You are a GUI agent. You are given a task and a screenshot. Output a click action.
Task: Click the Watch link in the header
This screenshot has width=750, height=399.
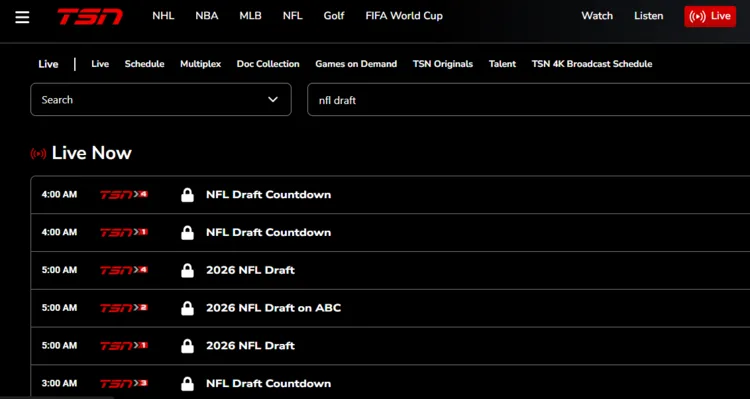[x=597, y=16]
